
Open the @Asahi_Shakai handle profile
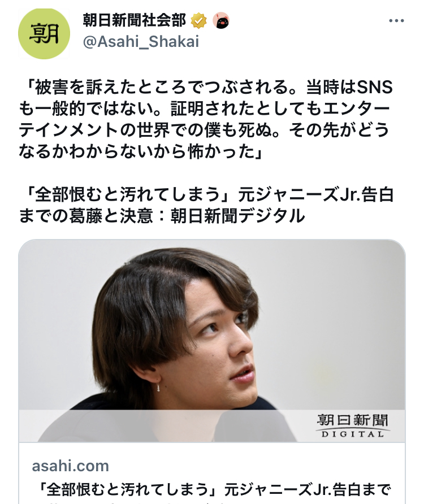[141, 42]
